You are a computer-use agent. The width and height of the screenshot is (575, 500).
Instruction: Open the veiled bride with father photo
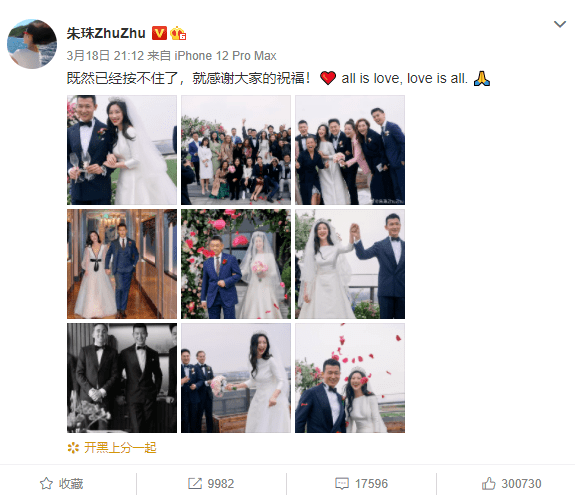236,264
